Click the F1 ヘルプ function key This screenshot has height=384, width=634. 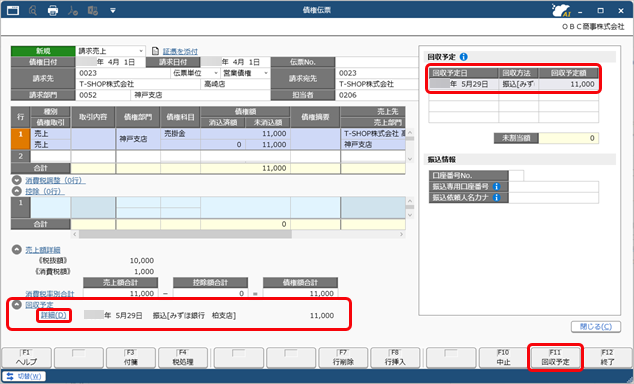click(27, 358)
